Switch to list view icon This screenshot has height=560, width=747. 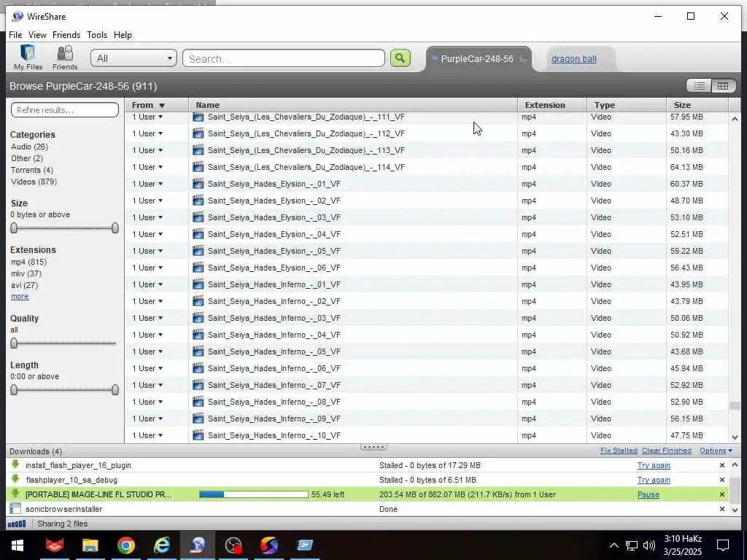(x=699, y=86)
